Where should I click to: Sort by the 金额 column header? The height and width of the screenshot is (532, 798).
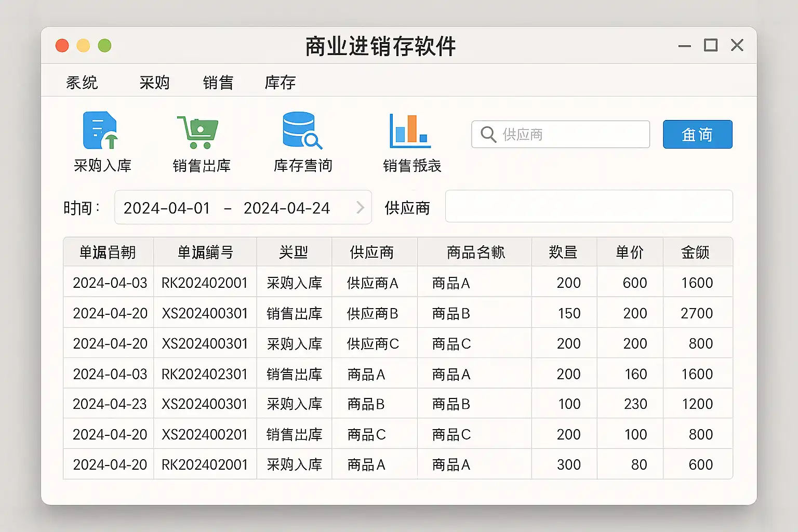[695, 252]
